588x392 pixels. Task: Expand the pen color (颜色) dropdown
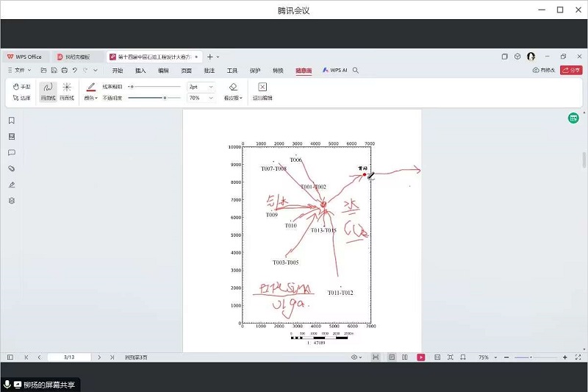[x=90, y=98]
